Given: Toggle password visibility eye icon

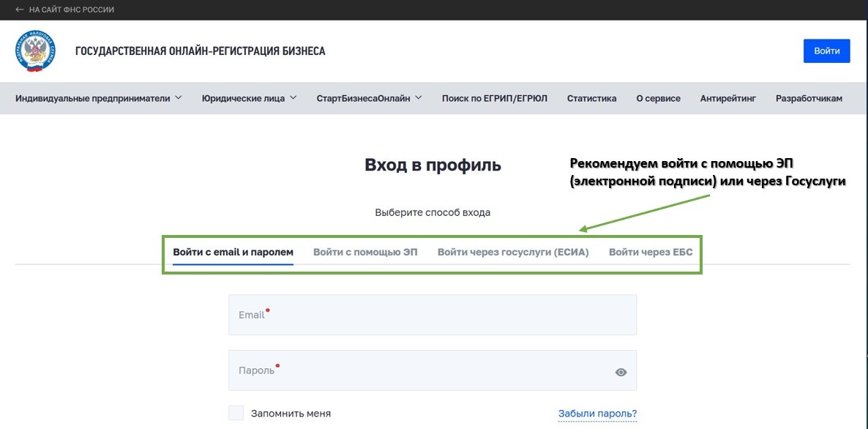Looking at the screenshot, I should pyautogui.click(x=621, y=372).
